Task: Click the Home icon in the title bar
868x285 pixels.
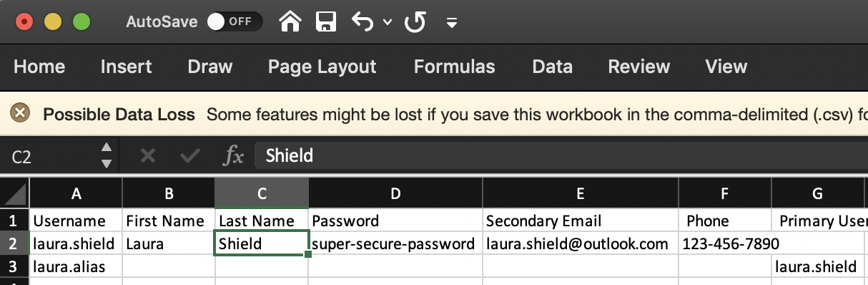Action: [290, 21]
